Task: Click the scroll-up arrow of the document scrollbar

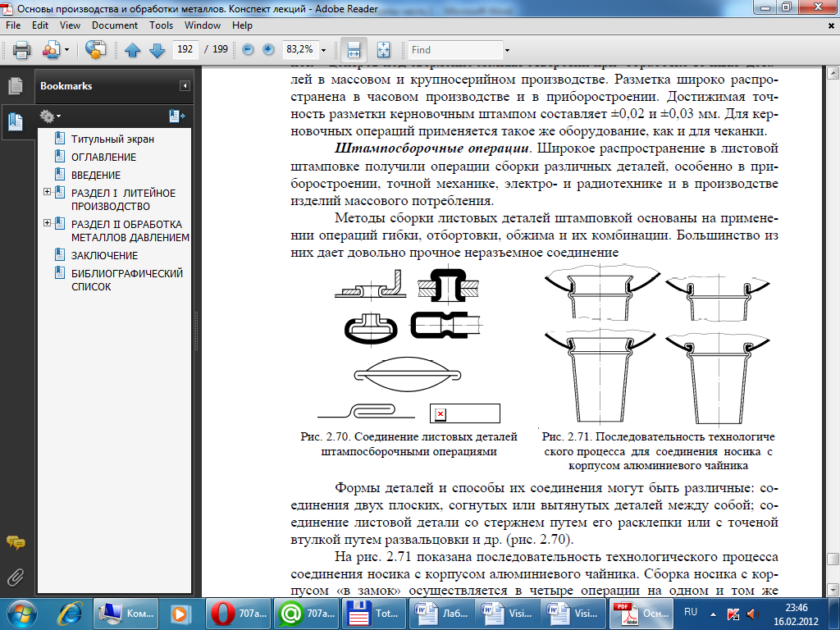Action: coord(833,72)
